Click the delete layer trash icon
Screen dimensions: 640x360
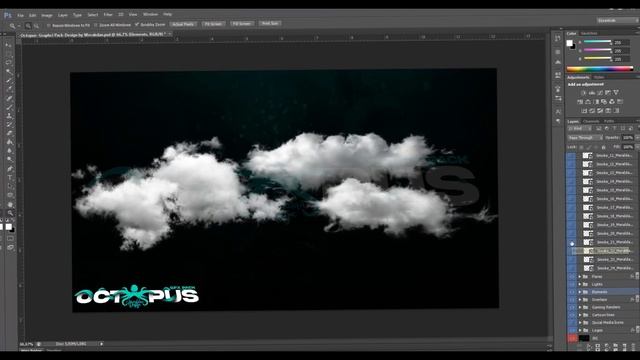(x=633, y=347)
